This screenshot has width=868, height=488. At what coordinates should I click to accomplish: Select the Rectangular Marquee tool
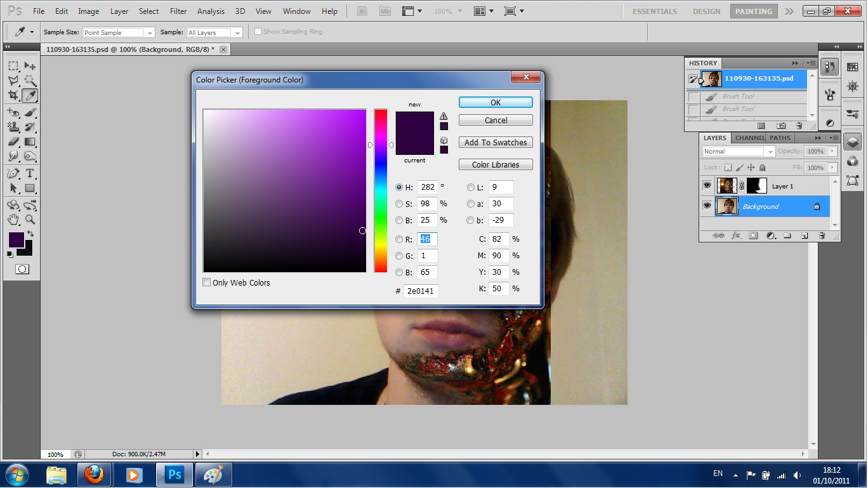point(13,66)
